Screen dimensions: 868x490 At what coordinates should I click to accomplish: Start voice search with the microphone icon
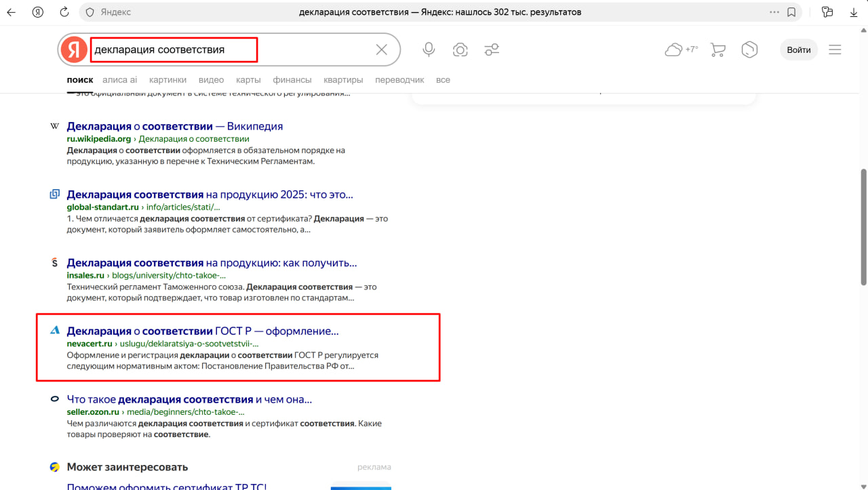[x=429, y=49]
